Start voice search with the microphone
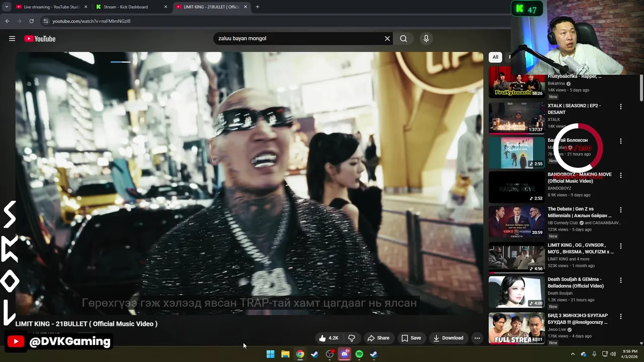Screen dimensions: 644x362 pyautogui.click(x=426, y=39)
